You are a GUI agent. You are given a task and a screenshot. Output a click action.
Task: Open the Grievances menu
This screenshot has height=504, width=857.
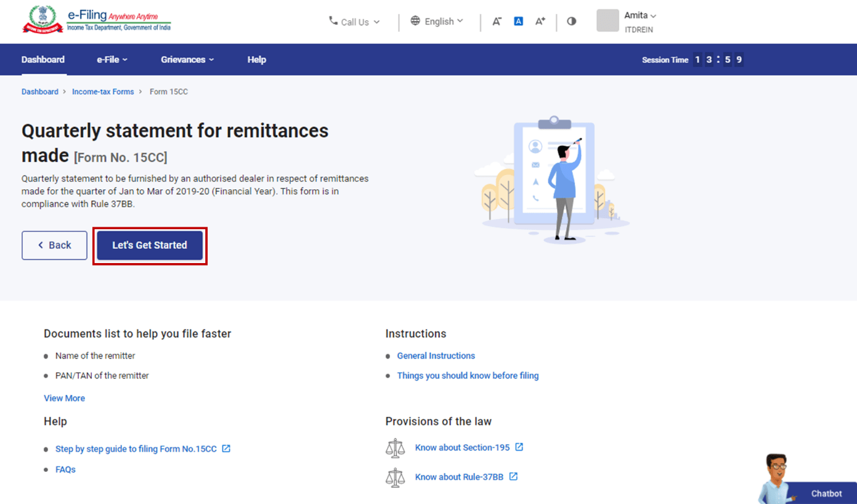click(x=187, y=60)
